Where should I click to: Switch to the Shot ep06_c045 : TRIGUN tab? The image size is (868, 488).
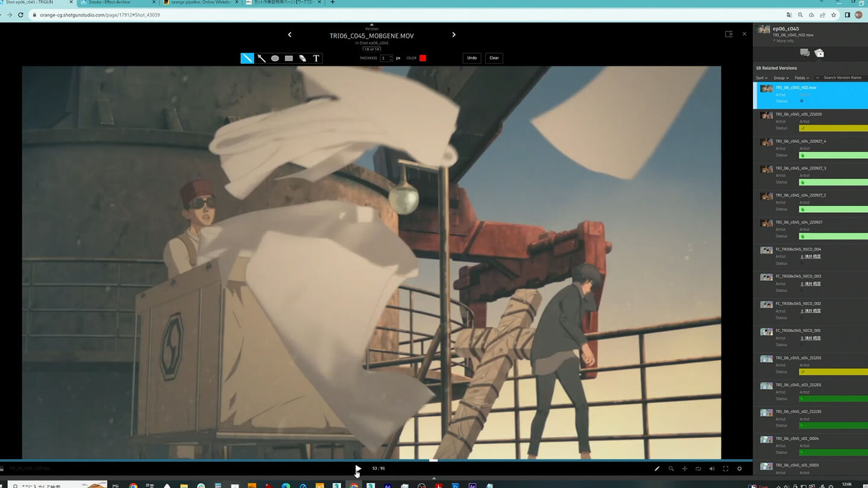[x=35, y=2]
